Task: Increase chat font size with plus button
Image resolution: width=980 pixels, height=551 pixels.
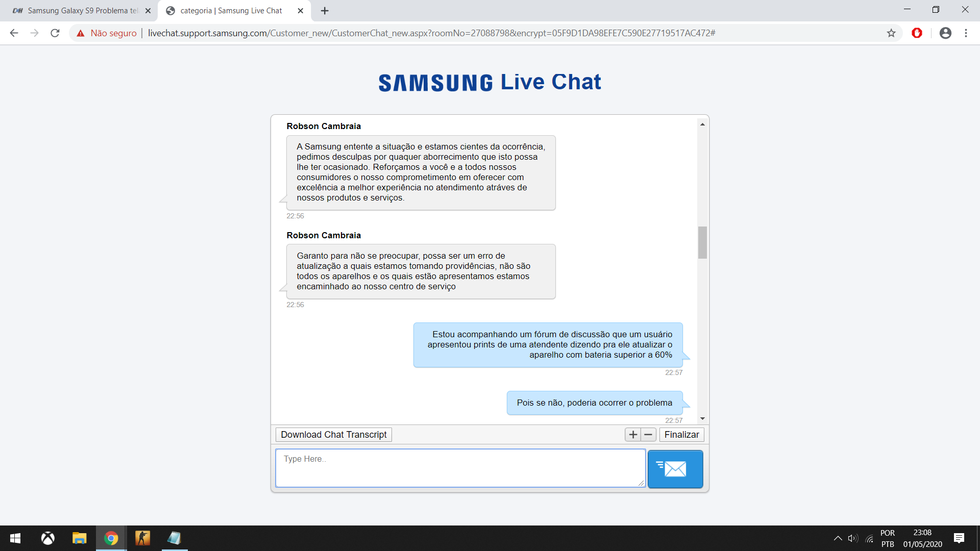Action: click(633, 435)
